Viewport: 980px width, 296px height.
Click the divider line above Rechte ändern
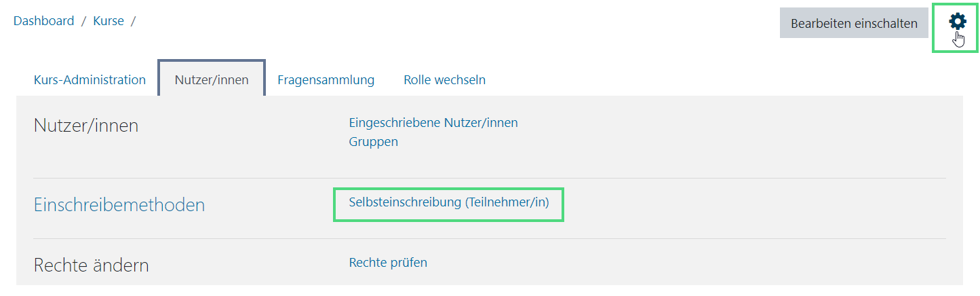pos(490,239)
